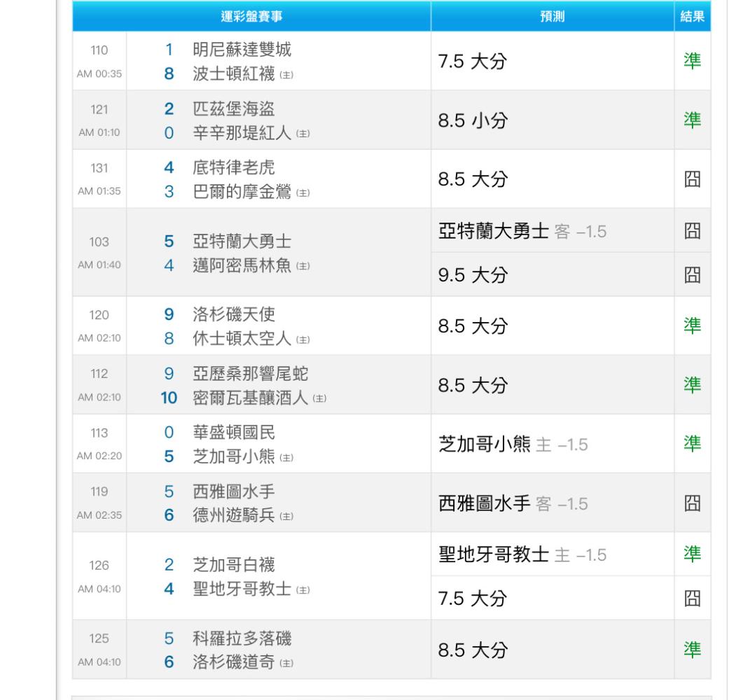
Task: Select team name 休士頓太空人
Action: [x=242, y=338]
